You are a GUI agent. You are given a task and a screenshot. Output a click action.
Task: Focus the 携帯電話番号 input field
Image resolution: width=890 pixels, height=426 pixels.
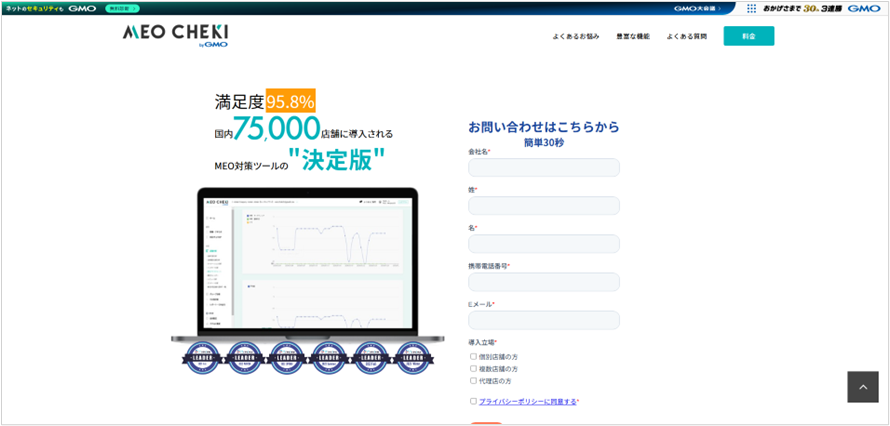point(544,282)
